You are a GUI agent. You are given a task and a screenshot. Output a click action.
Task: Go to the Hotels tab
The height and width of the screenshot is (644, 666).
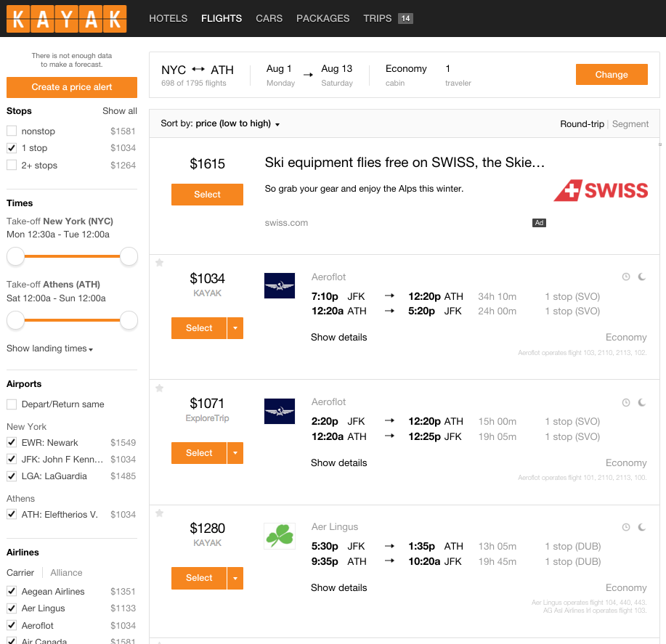[168, 18]
